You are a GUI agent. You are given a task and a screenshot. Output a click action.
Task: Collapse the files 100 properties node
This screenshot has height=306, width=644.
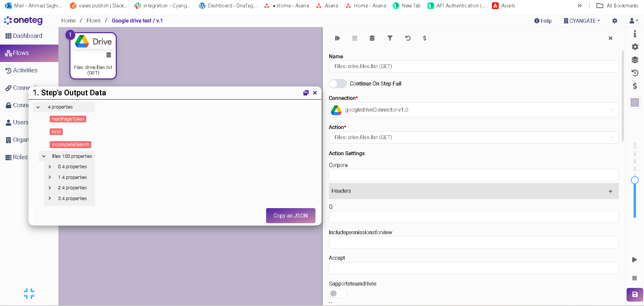click(44, 156)
